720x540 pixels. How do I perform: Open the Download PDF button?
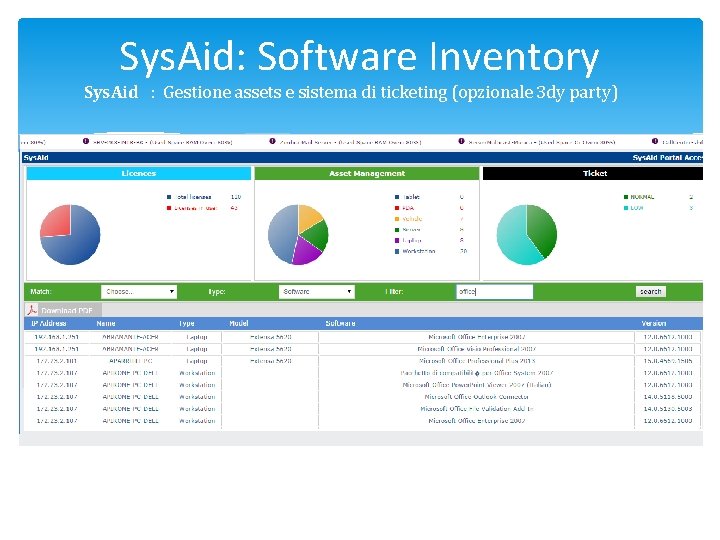63,310
